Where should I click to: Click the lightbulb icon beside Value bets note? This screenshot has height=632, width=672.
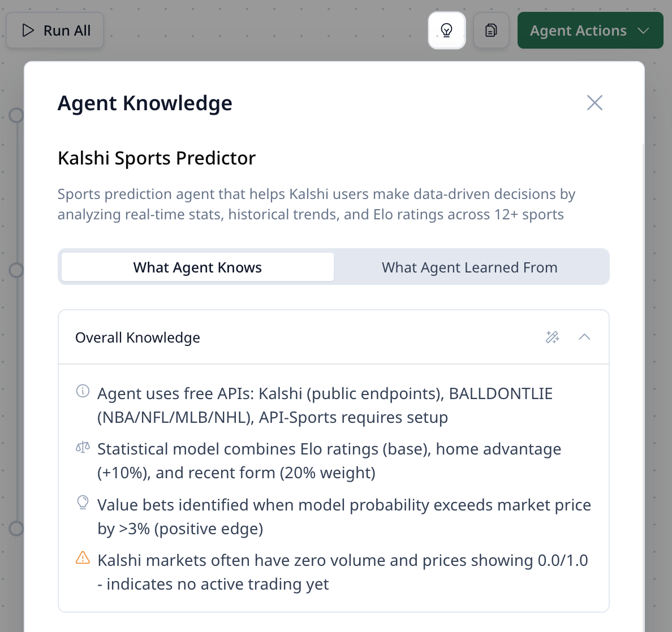(x=83, y=503)
